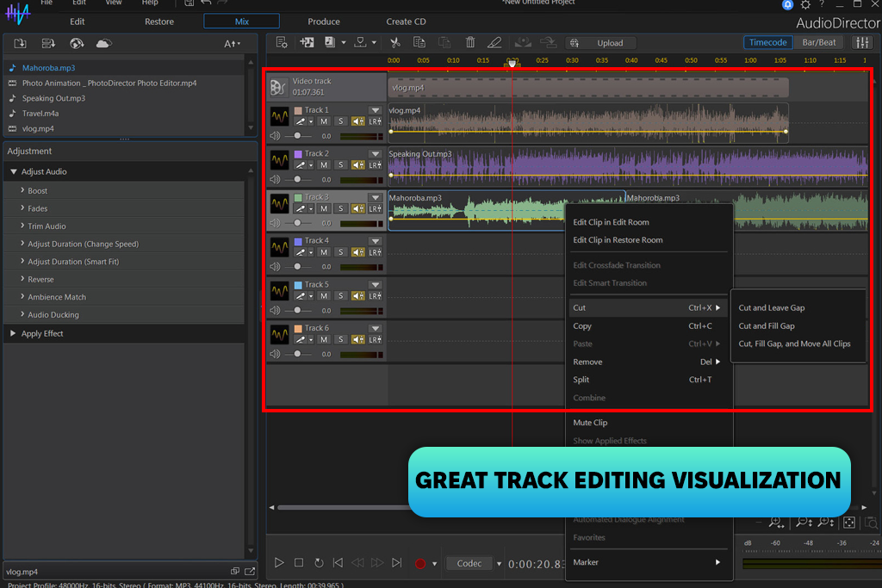Expand the Apply Effect section
The width and height of the screenshot is (882, 588).
click(13, 333)
